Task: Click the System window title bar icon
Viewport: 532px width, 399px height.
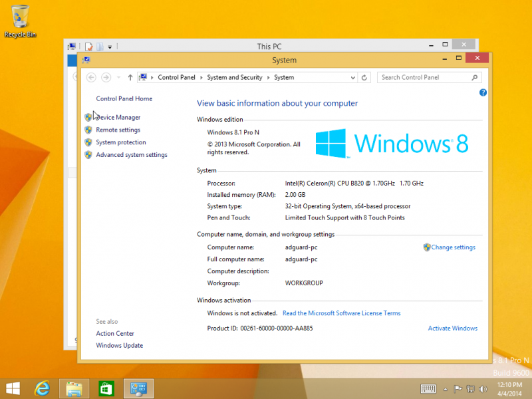Action: (86, 60)
